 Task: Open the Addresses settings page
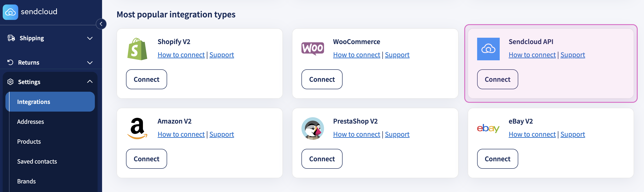pos(30,122)
